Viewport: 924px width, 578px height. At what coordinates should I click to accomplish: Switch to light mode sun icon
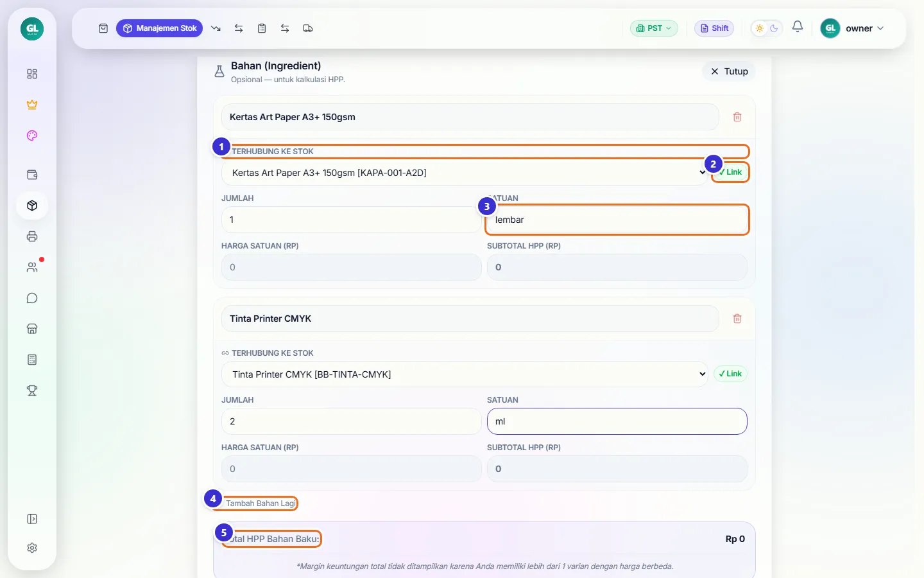coord(760,28)
